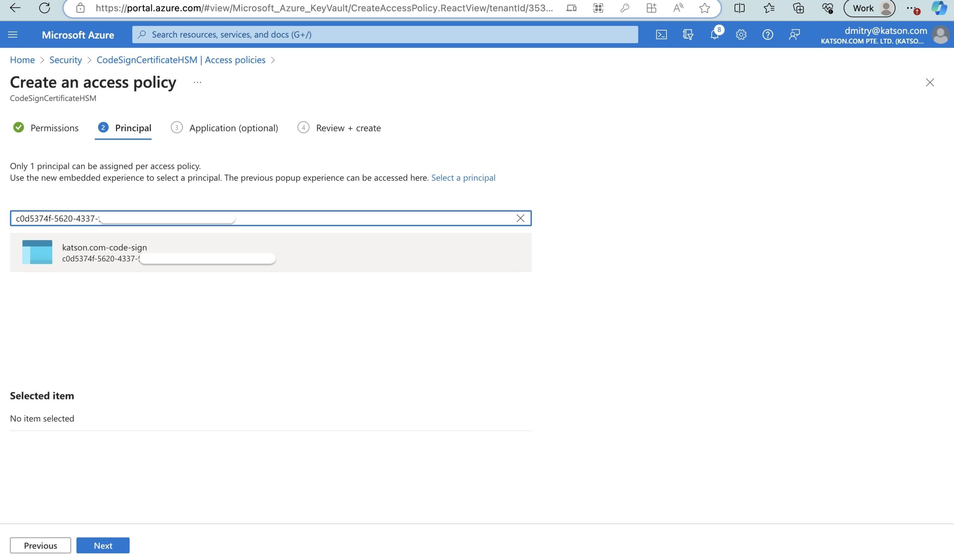Refresh the browser page
Screen dimensions: 954x560
tap(45, 8)
